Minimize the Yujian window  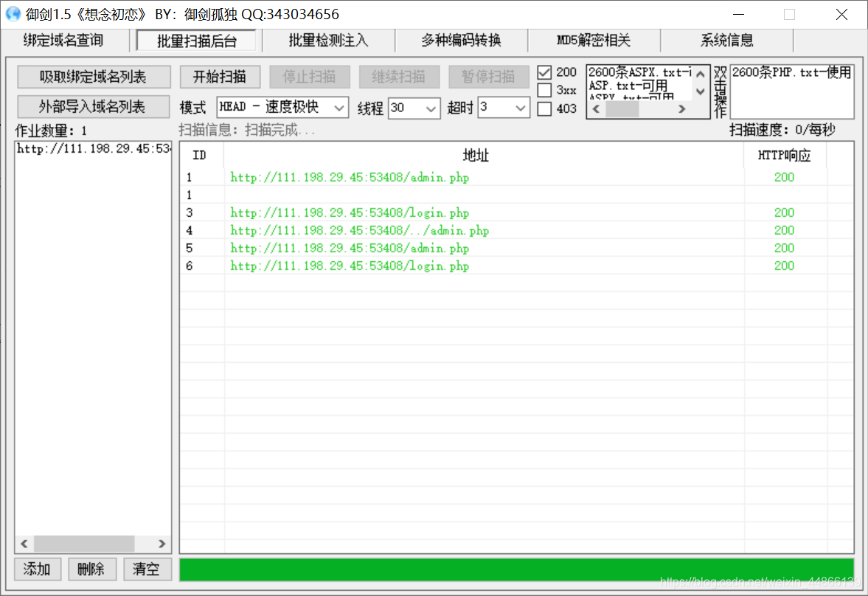tap(738, 15)
